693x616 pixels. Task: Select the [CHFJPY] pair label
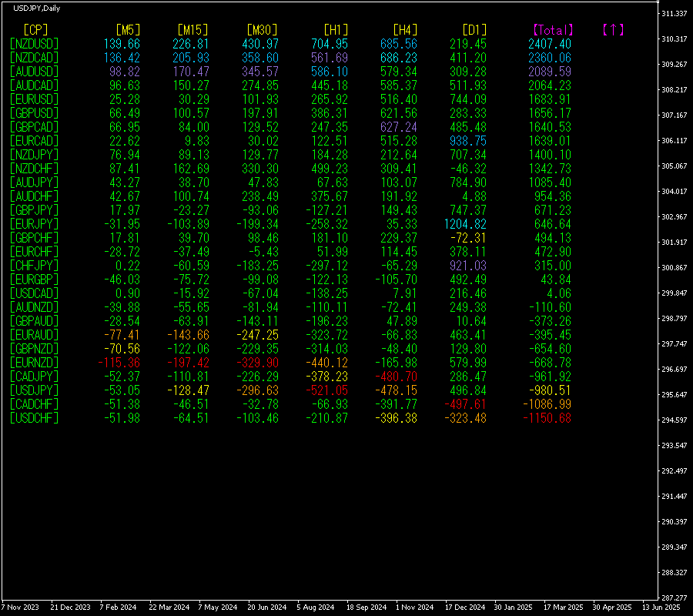34,266
